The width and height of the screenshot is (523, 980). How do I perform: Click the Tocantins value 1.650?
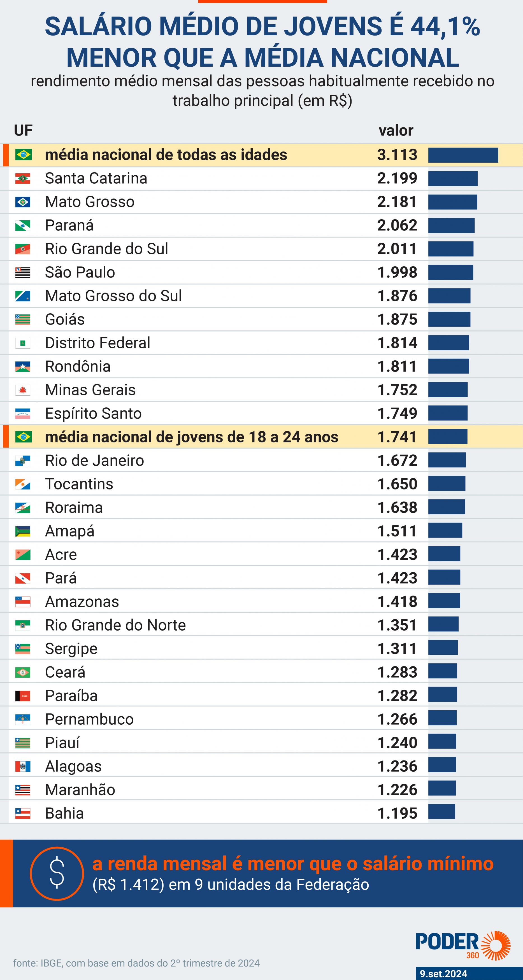pyautogui.click(x=398, y=484)
